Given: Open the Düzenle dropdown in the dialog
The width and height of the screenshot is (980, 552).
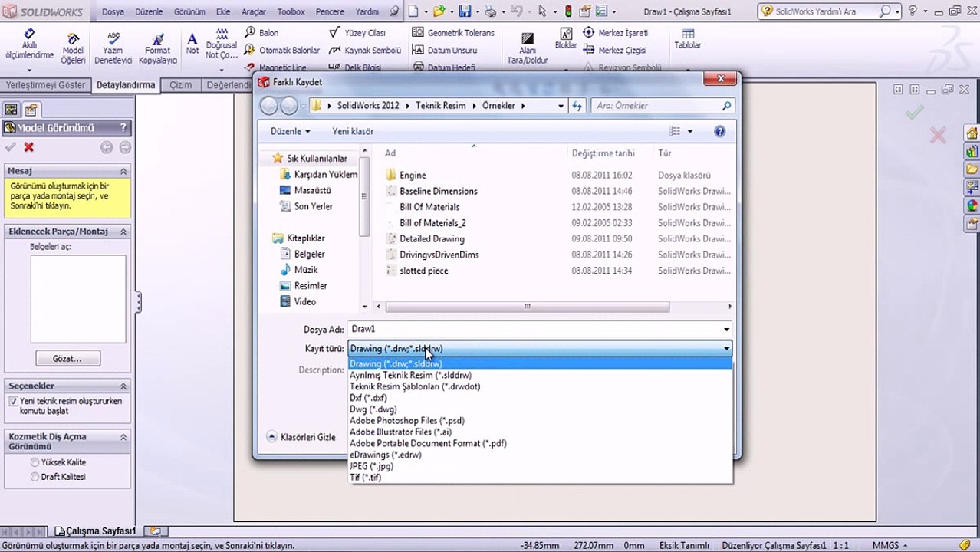Looking at the screenshot, I should 290,131.
